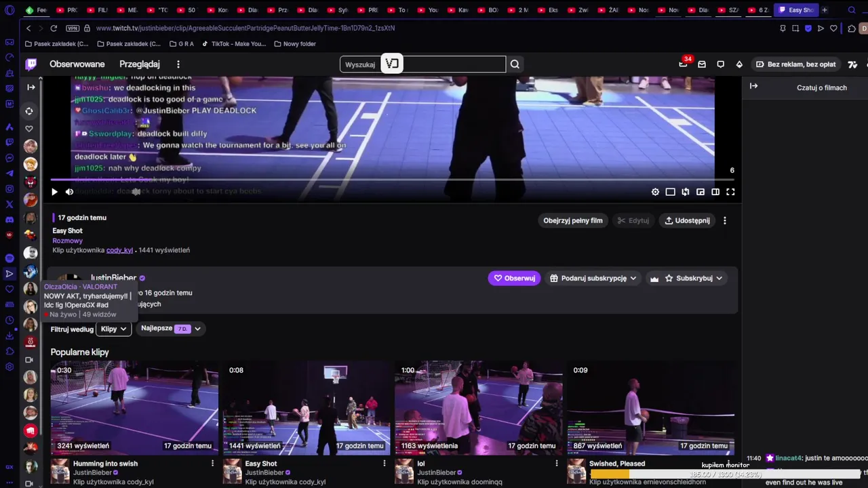This screenshot has width=868, height=488.
Task: Mute the clip audio
Action: coord(69,192)
